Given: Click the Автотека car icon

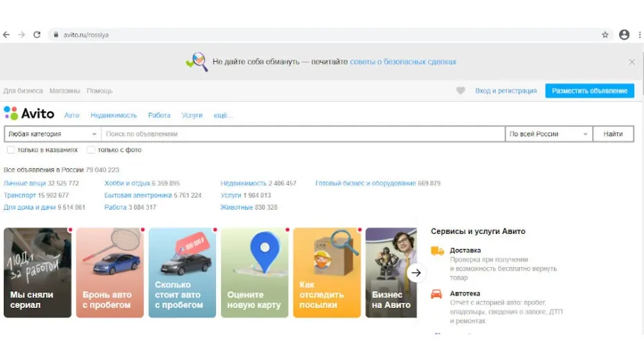Looking at the screenshot, I should click(x=436, y=294).
